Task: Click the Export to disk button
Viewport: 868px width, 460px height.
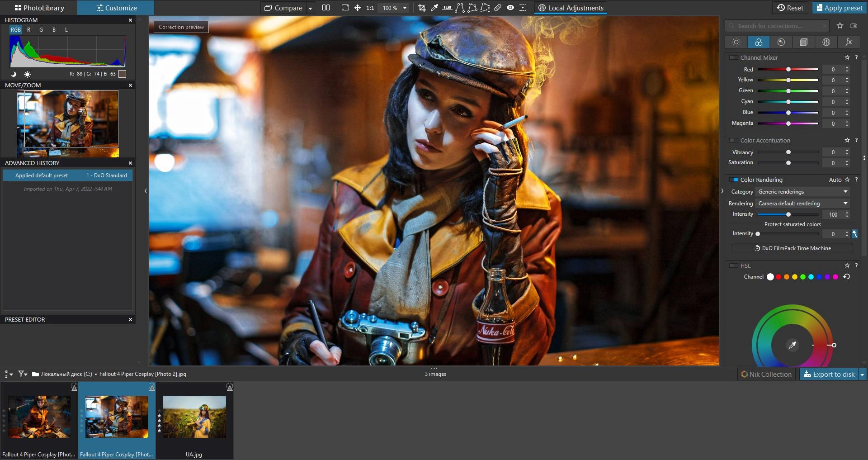Action: coord(829,374)
